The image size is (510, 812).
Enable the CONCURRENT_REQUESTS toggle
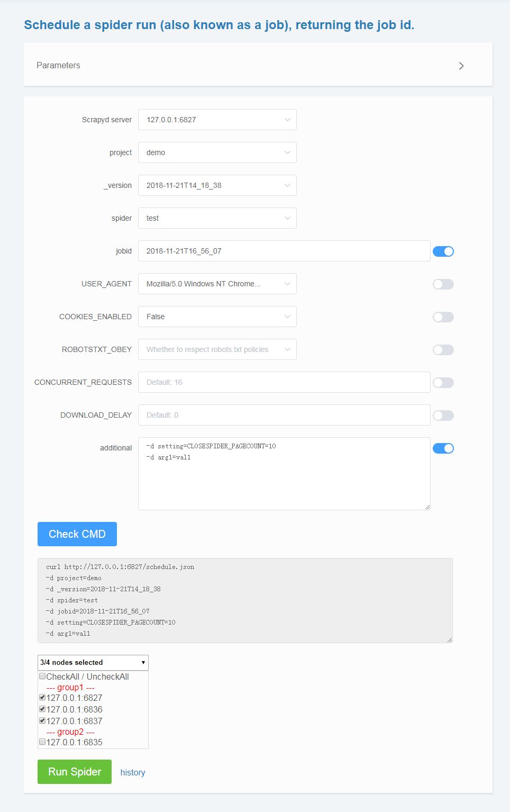[x=443, y=383]
